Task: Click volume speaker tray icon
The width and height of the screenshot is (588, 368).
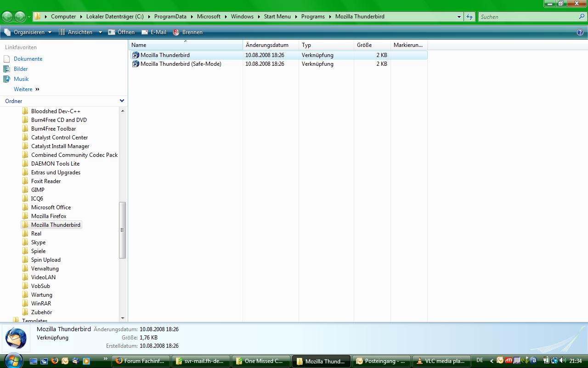Action: (x=563, y=361)
